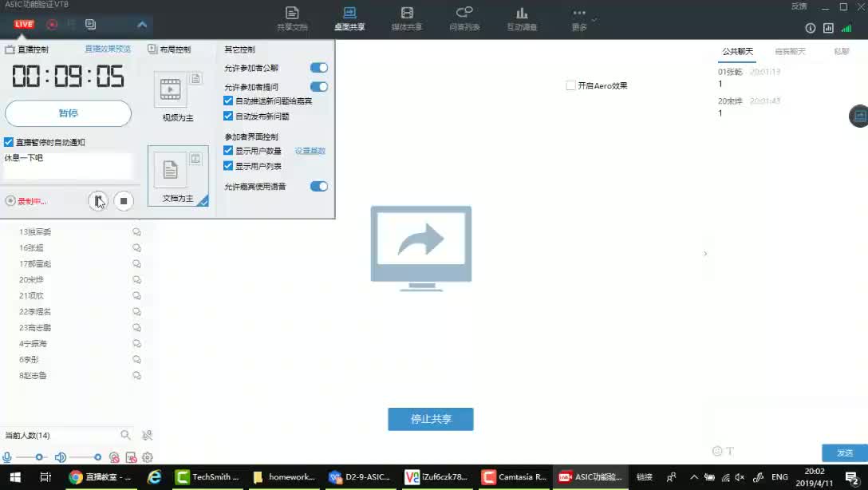Mute the speaker icon

click(61, 457)
